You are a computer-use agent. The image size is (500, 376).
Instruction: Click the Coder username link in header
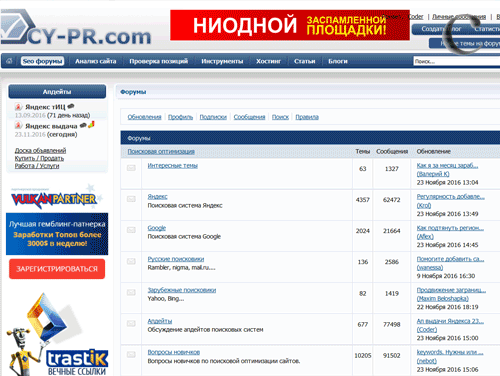tap(415, 17)
